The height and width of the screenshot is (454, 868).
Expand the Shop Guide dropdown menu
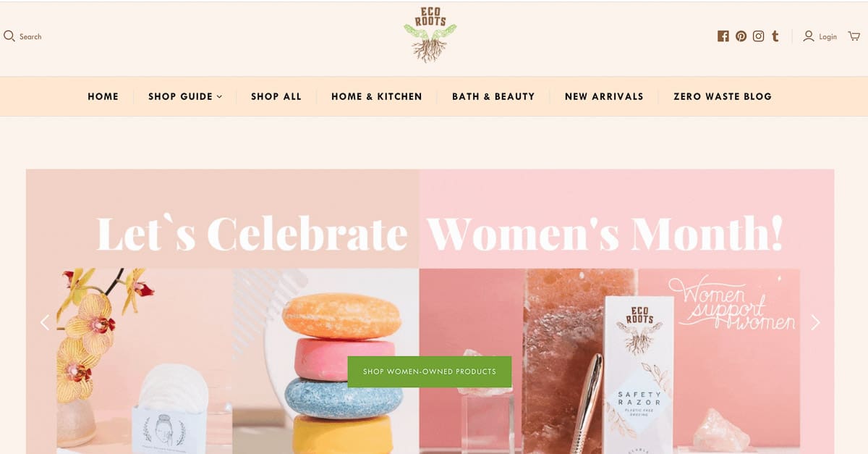click(x=185, y=96)
